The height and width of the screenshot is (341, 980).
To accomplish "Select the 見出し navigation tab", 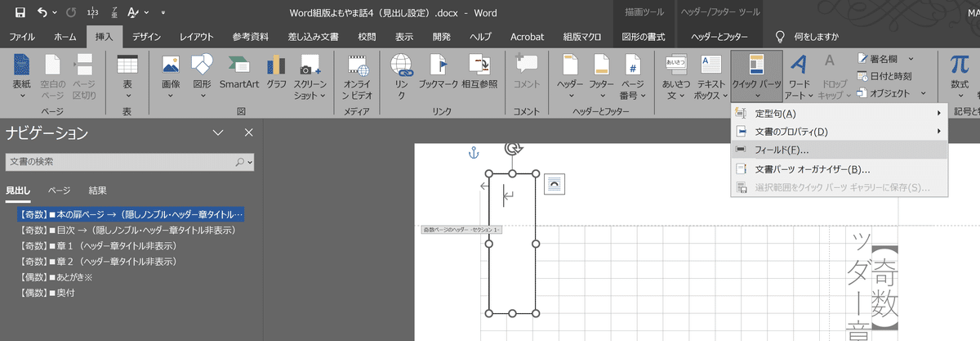I will (x=18, y=191).
